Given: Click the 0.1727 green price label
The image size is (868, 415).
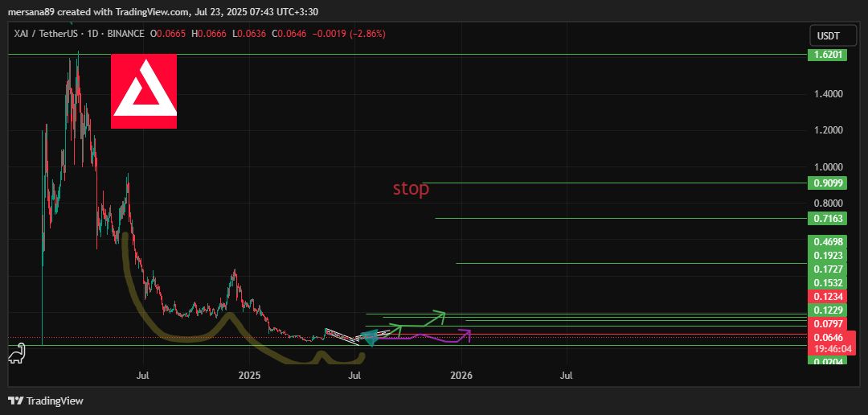Looking at the screenshot, I should pos(828,269).
